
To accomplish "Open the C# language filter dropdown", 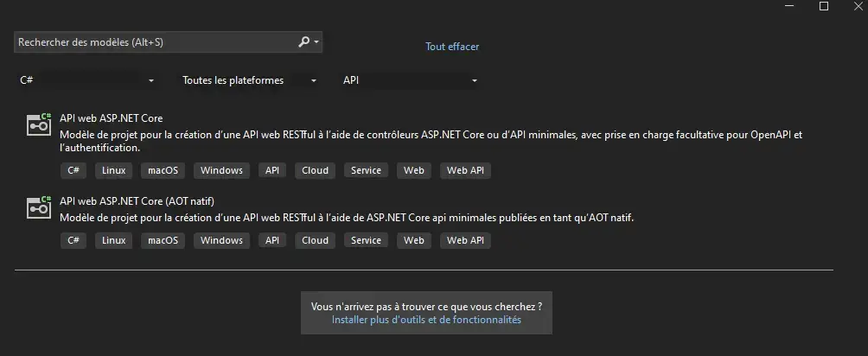I will (x=87, y=80).
